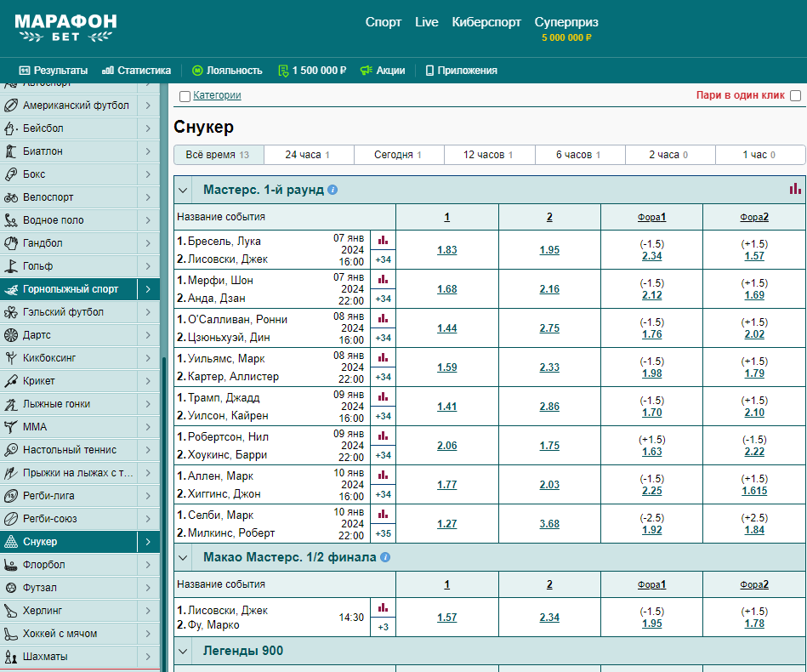
Task: Select handicap odds 2.34 for Bresel
Action: [651, 256]
